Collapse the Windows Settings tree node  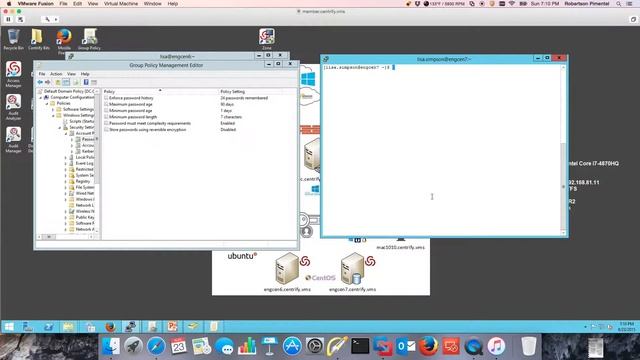(53, 116)
